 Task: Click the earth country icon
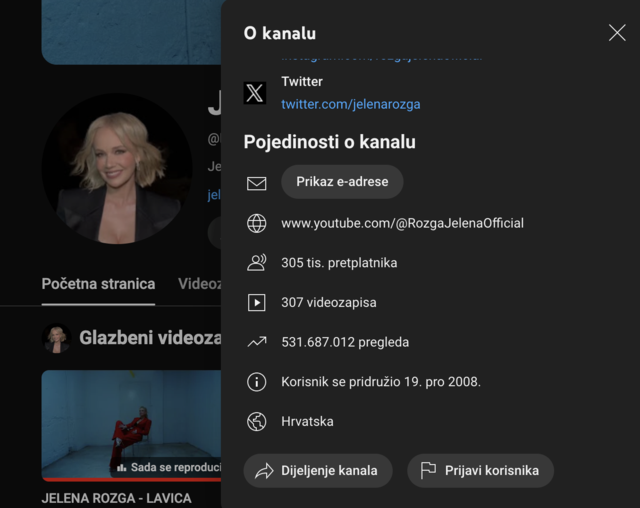256,421
